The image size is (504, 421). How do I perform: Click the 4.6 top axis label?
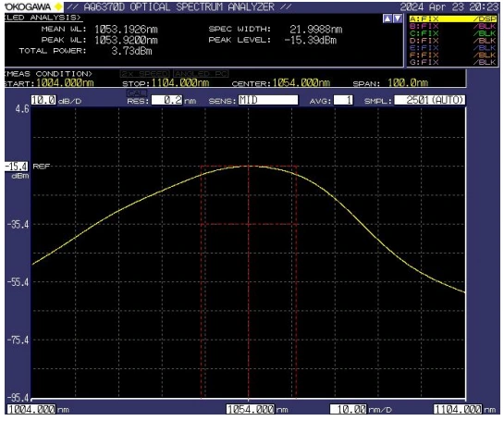click(x=22, y=109)
